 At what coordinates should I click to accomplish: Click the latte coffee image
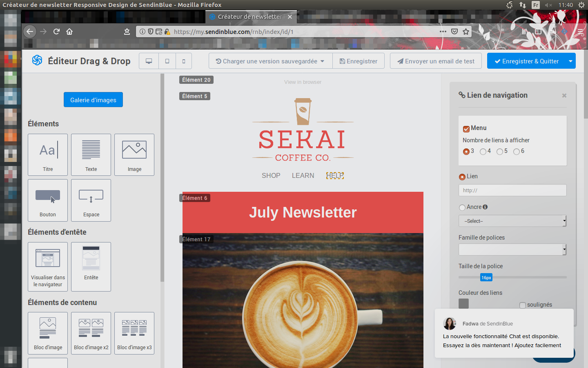tap(303, 301)
